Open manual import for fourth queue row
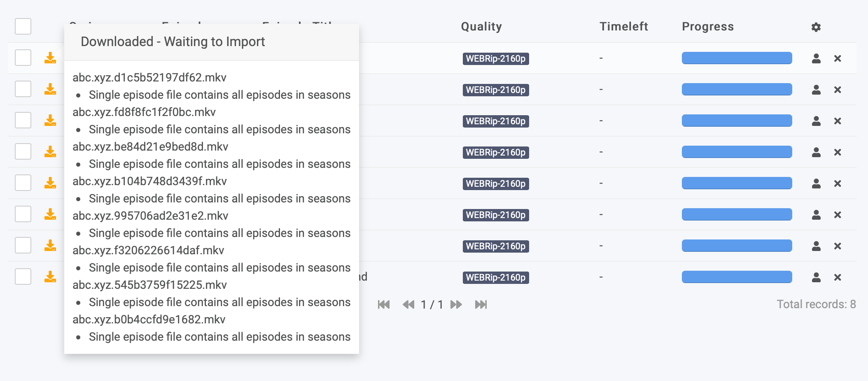 coord(816,152)
